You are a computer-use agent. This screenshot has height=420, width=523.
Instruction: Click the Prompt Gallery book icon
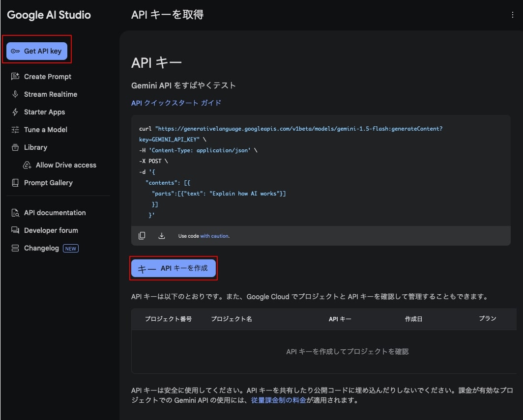pyautogui.click(x=15, y=183)
